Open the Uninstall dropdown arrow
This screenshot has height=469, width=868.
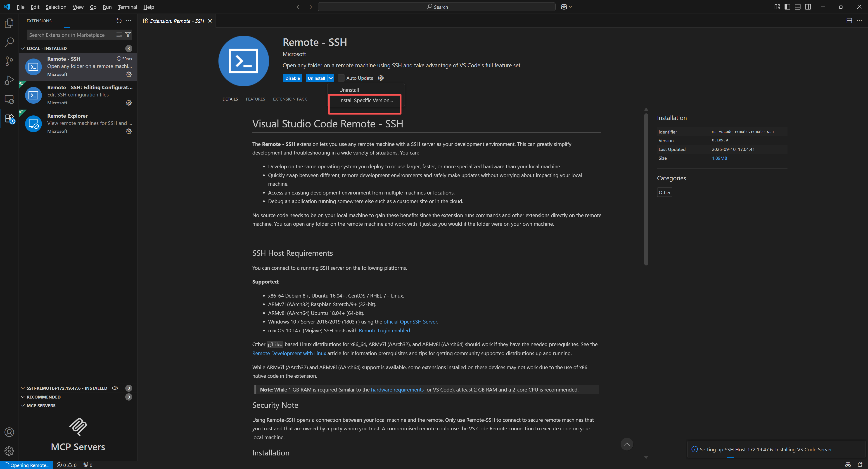330,78
